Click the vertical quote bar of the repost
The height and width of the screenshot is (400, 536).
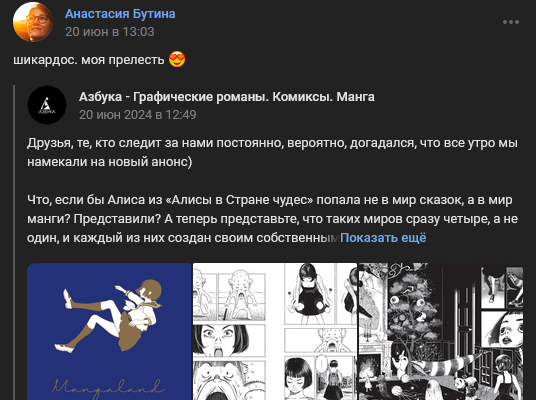[x=14, y=242]
